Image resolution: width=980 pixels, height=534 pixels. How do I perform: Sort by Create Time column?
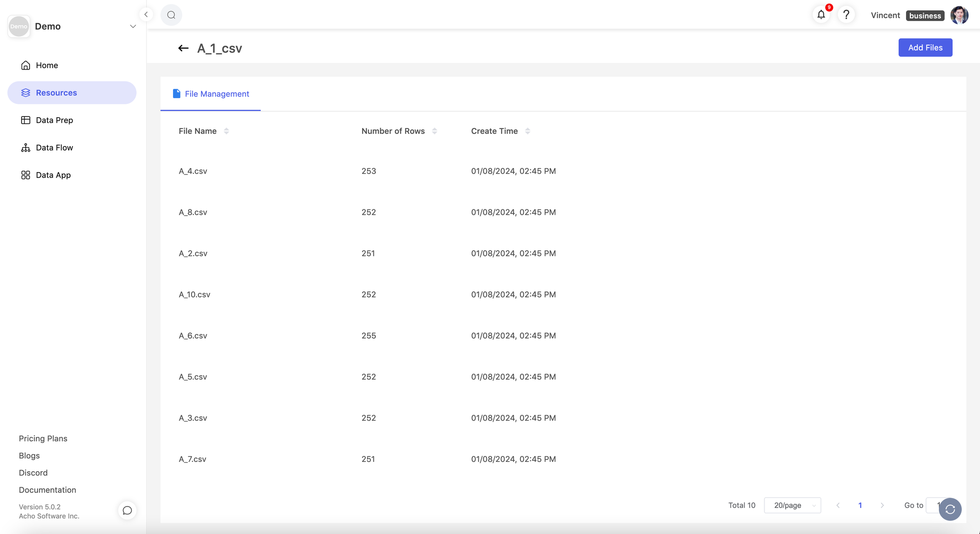coord(527,131)
